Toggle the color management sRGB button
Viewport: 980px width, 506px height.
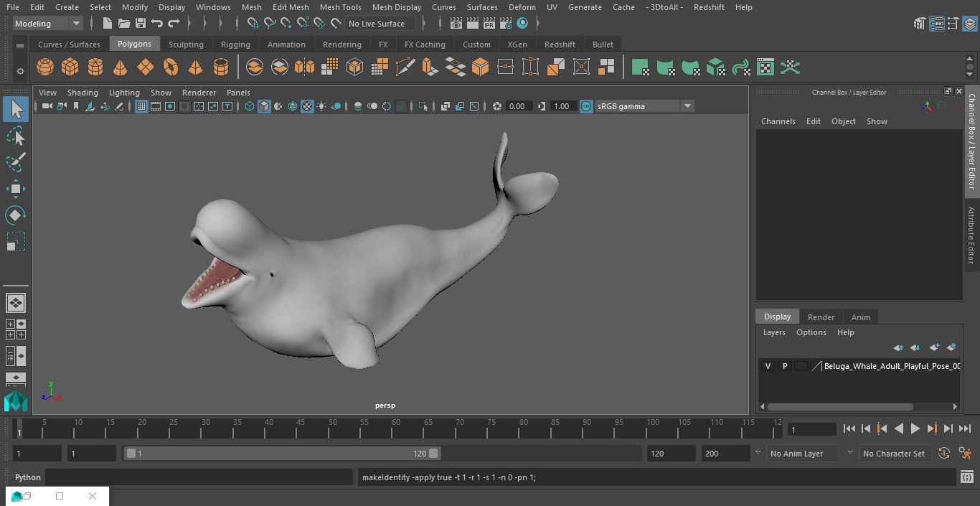point(586,106)
